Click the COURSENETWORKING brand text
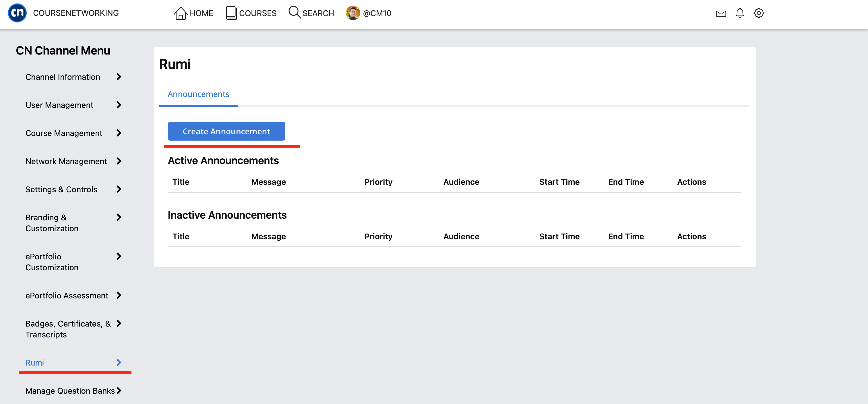The height and width of the screenshot is (404, 868). (76, 13)
